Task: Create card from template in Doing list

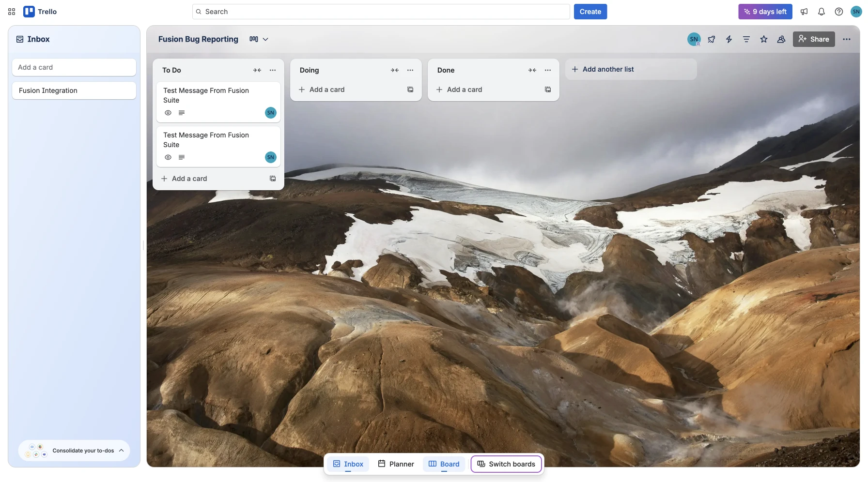Action: [410, 90]
